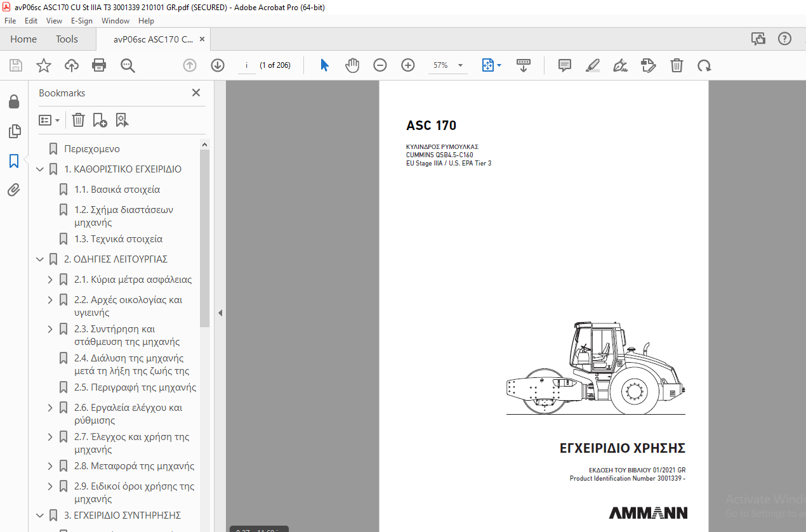Open the E-Sign menu
806x532 pixels.
click(82, 21)
